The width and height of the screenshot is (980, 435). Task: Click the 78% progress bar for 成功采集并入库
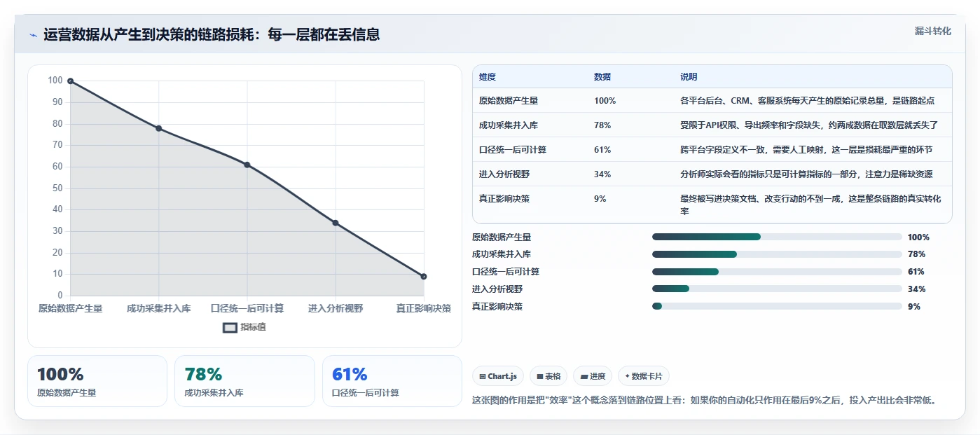click(777, 254)
